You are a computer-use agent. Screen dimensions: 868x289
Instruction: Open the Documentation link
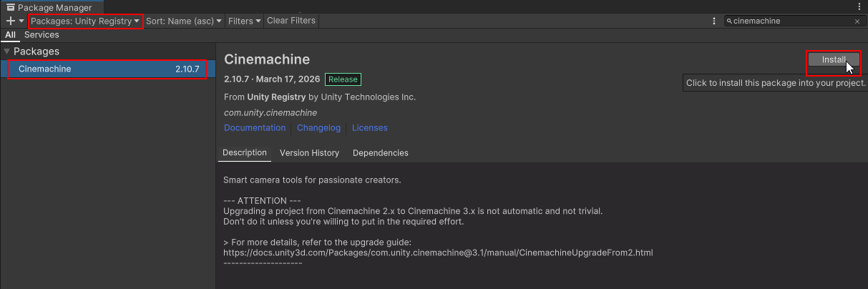point(255,128)
